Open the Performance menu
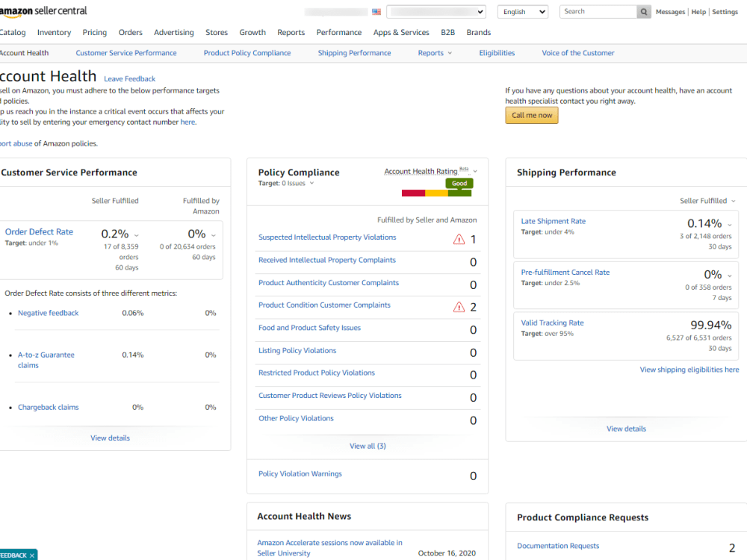747x560 pixels. 338,32
